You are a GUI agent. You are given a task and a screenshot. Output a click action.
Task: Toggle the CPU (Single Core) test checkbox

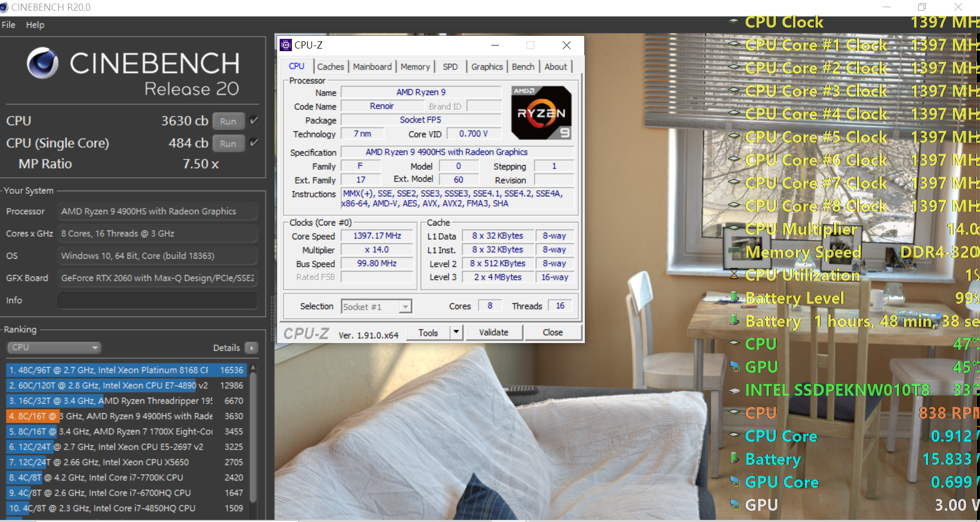point(254,143)
